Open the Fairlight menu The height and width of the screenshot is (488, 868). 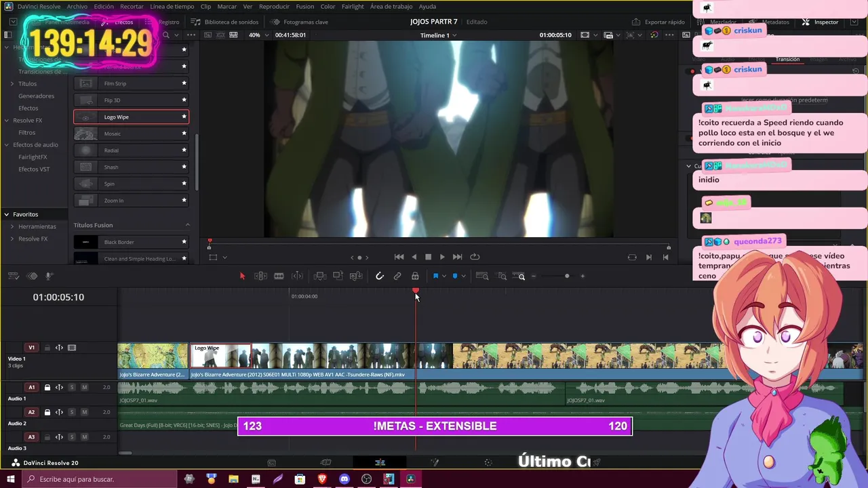[x=353, y=6]
